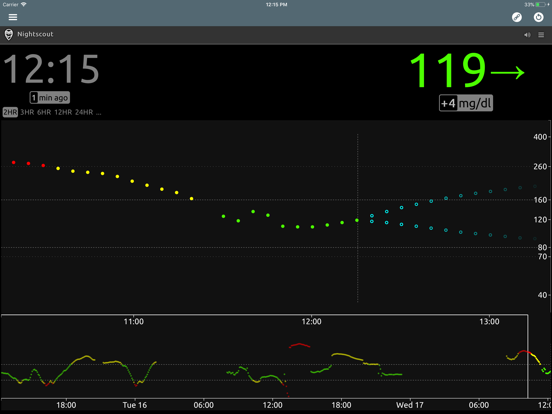Tap the flat trend arrow next to 119

point(507,73)
